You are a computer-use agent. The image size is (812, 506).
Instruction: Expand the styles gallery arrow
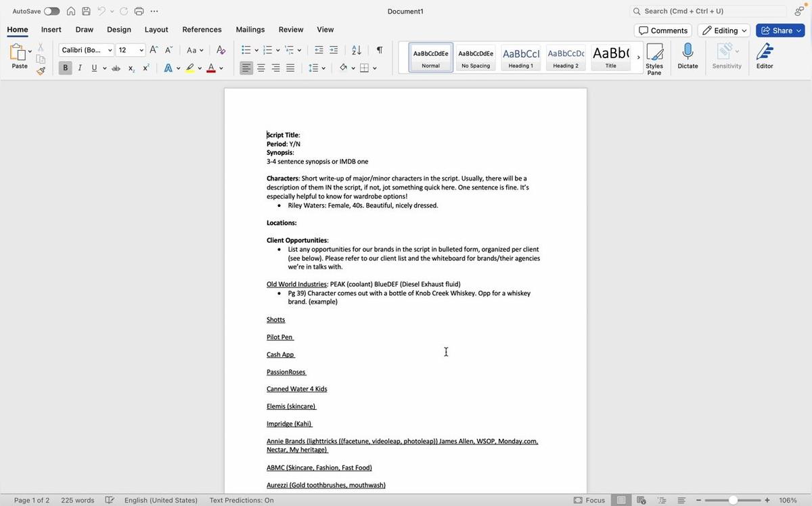tap(638, 57)
